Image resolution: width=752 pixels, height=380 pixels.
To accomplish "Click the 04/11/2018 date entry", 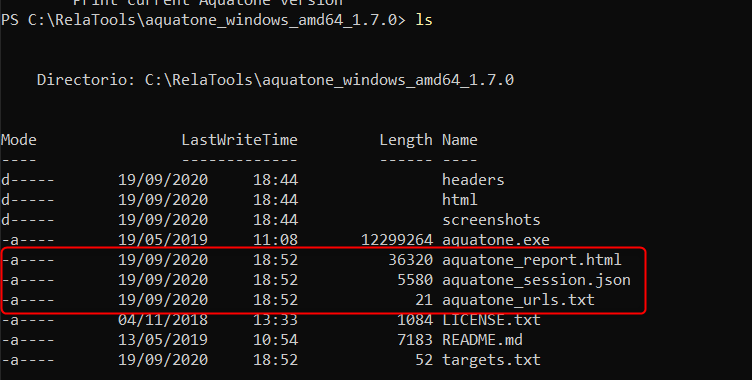I will (163, 320).
